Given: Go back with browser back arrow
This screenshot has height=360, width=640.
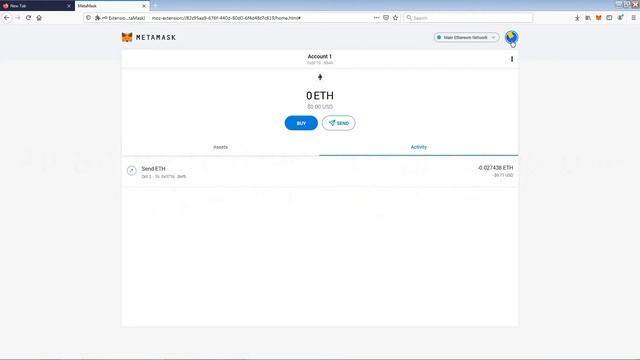Looking at the screenshot, I should click(x=7, y=18).
